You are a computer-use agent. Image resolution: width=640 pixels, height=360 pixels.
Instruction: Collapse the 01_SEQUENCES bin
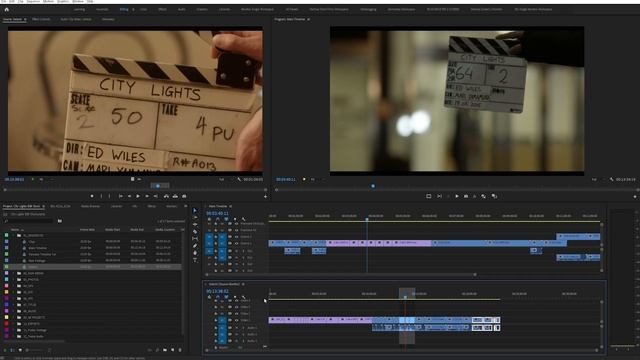13,236
